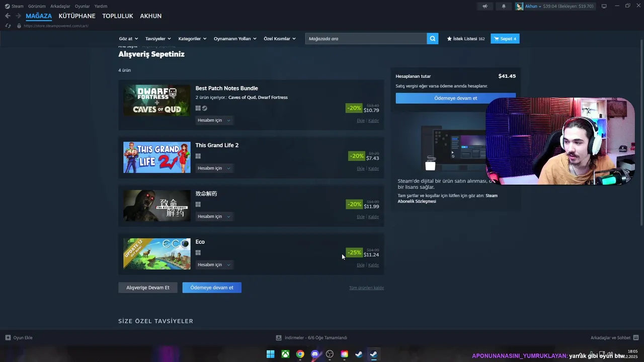Expand the Tavsiyeler dropdown
Viewport: 644px width, 362px height.
point(158,39)
